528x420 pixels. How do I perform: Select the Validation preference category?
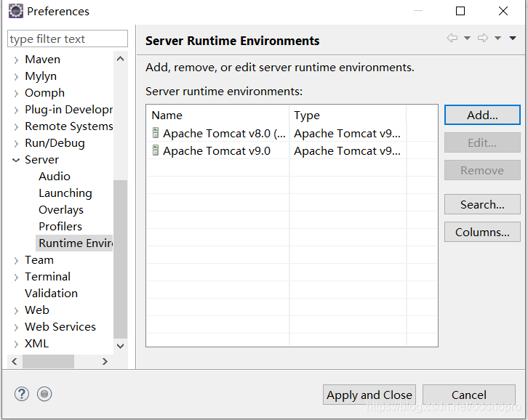pos(51,293)
